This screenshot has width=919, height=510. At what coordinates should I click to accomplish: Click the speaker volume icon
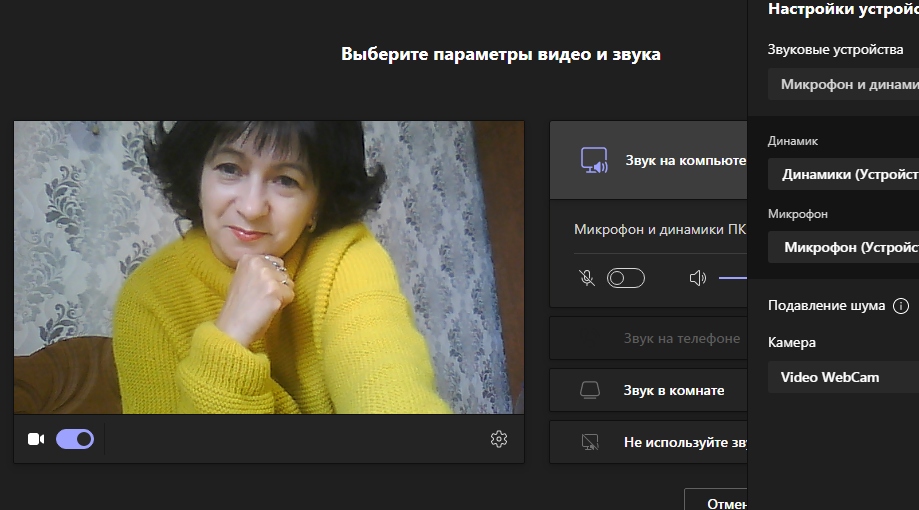pyautogui.click(x=698, y=278)
